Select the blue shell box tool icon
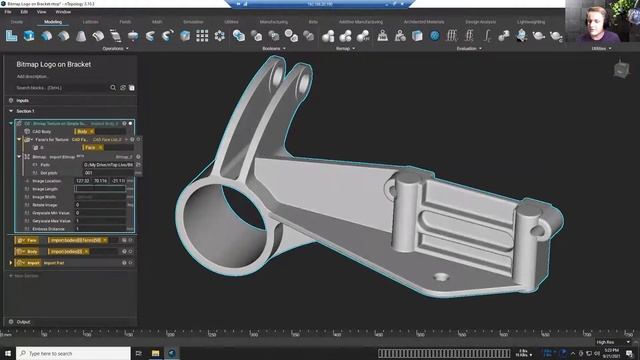 (x=185, y=36)
